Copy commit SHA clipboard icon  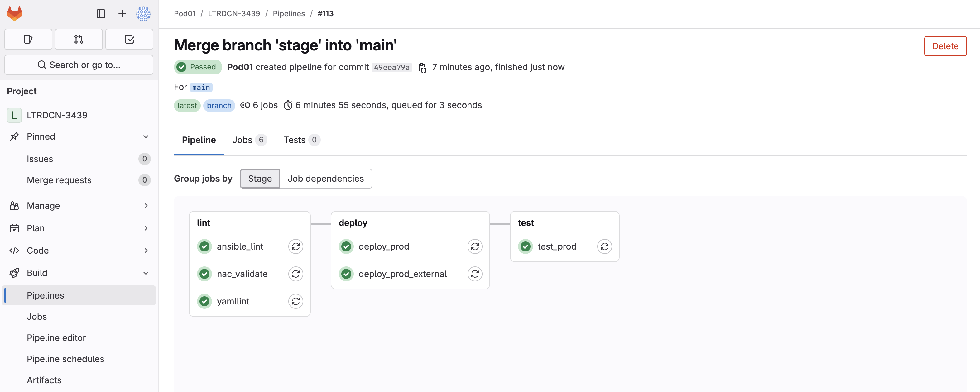(422, 67)
